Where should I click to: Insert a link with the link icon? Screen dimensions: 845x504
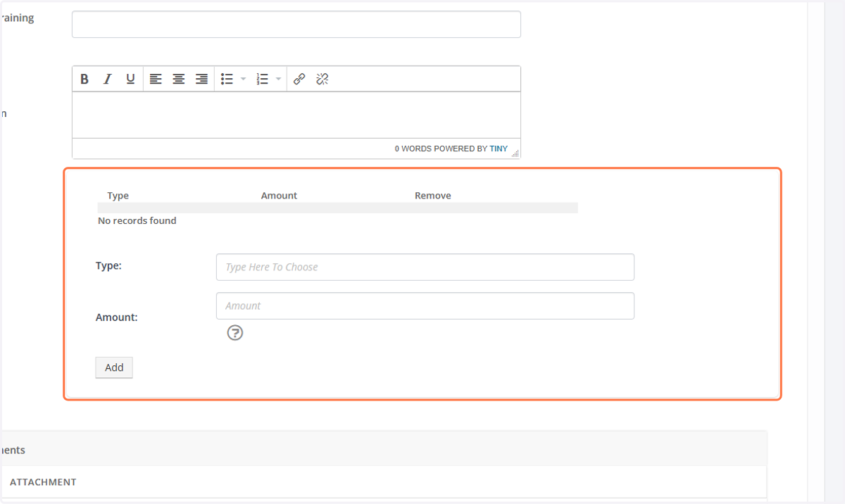click(x=299, y=79)
